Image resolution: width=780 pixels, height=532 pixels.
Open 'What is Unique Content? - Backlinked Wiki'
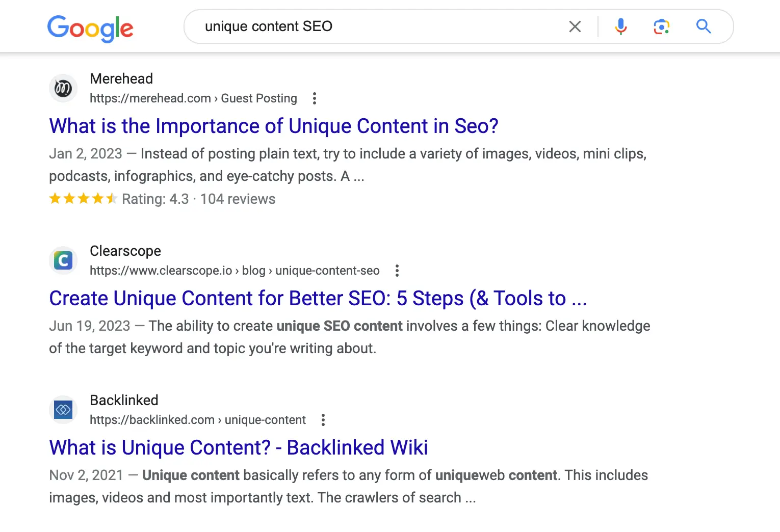pos(239,447)
